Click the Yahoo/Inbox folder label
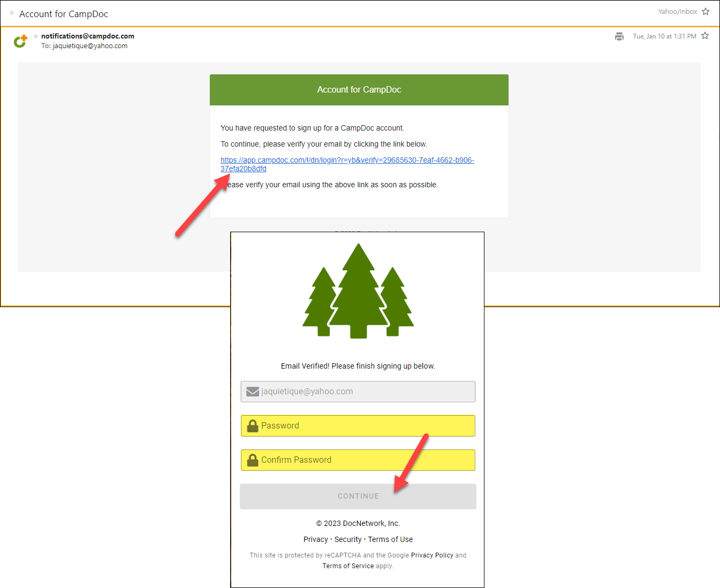Image resolution: width=720 pixels, height=588 pixels. tap(677, 11)
